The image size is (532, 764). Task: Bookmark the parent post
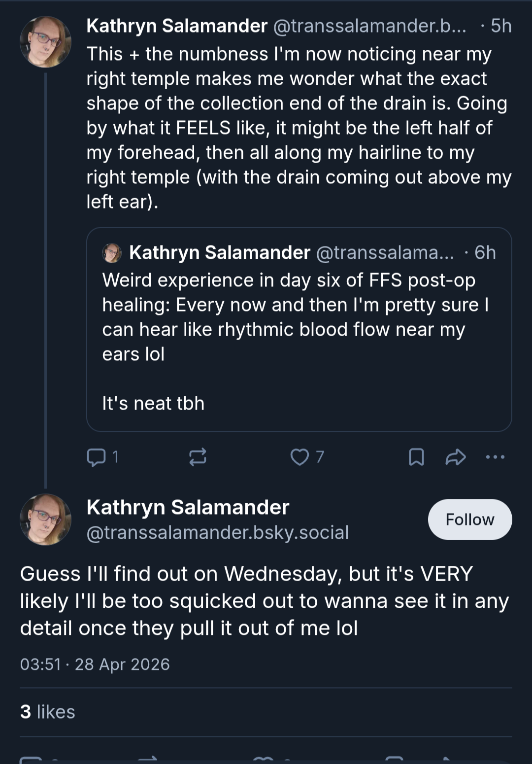pyautogui.click(x=416, y=457)
